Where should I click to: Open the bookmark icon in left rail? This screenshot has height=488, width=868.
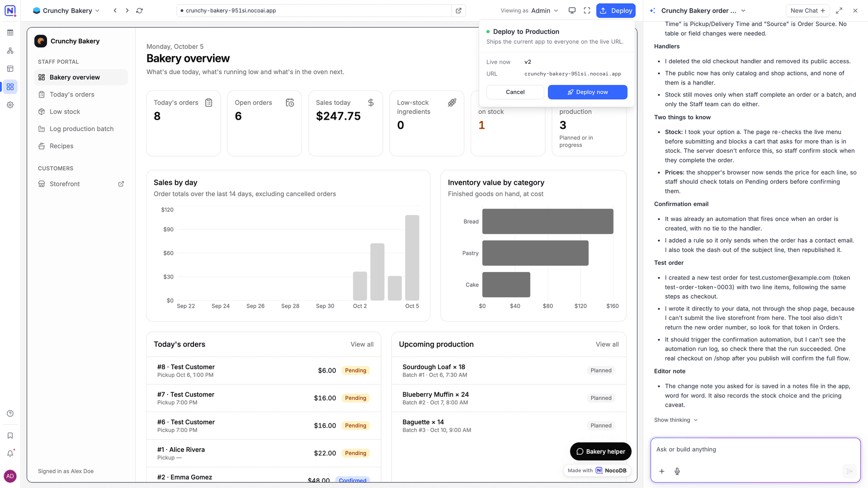[10, 436]
